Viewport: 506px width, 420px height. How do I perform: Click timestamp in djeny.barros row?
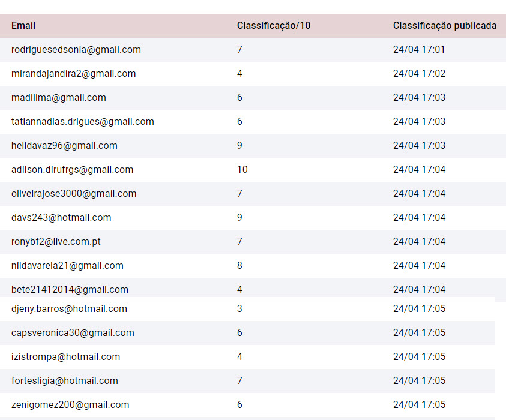point(419,308)
